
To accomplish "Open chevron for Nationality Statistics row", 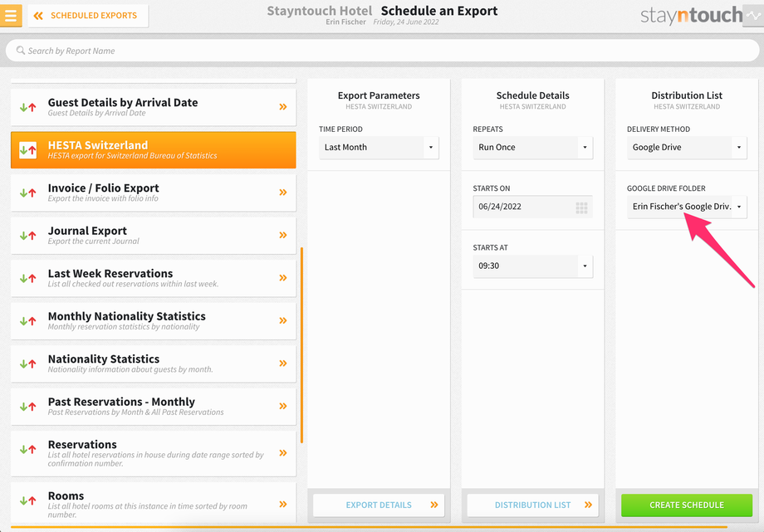I will click(283, 364).
